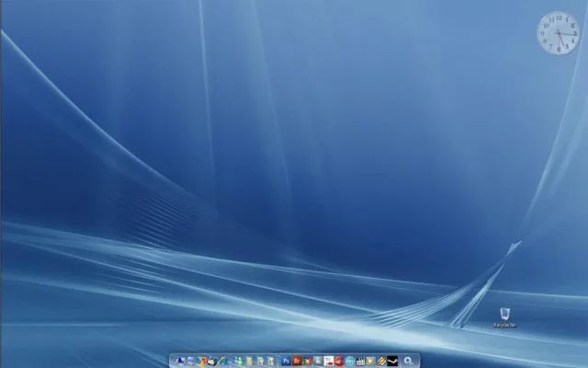Select the Recycle Bin desktop icon
Image resolution: width=588 pixels, height=368 pixels.
point(504,316)
